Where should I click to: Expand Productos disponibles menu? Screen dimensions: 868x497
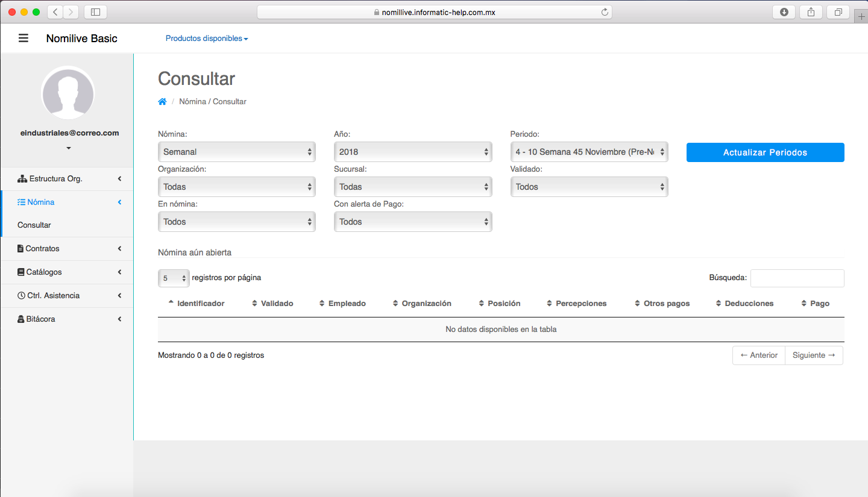tap(206, 39)
